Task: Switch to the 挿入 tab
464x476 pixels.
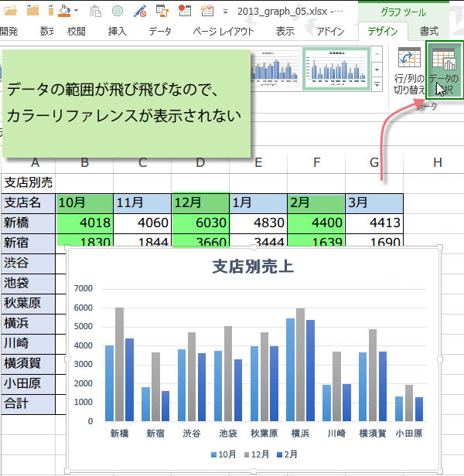Action: click(118, 31)
